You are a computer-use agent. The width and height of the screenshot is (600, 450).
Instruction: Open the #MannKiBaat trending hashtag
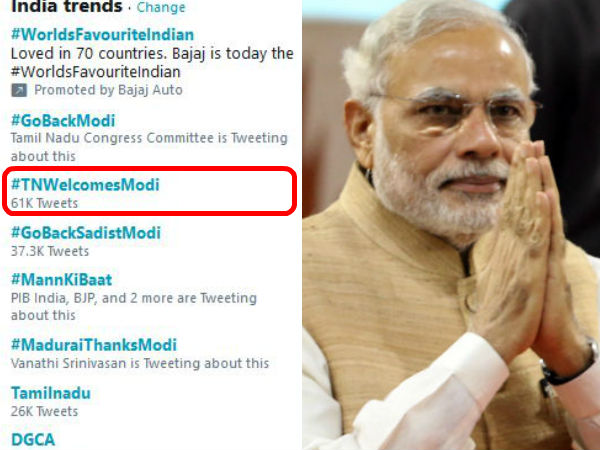tap(62, 280)
